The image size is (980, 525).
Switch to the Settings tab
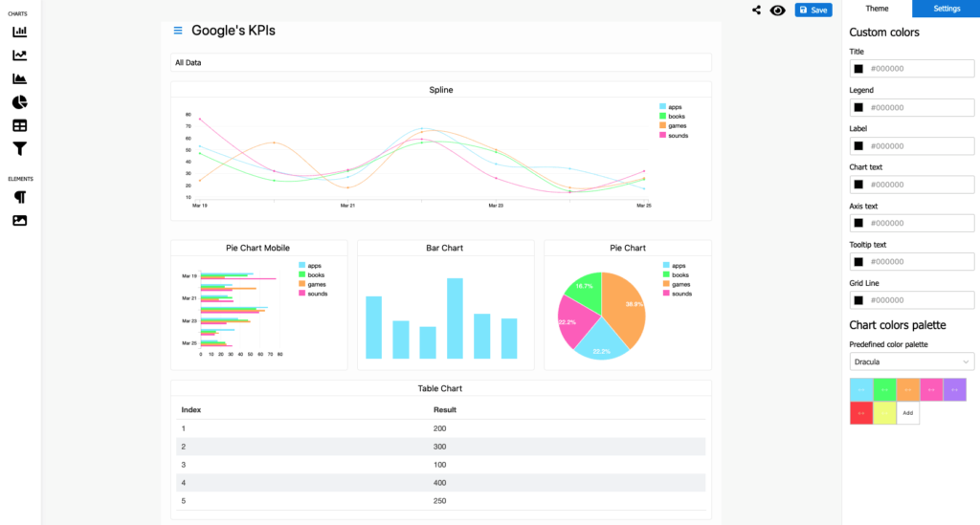pos(947,9)
